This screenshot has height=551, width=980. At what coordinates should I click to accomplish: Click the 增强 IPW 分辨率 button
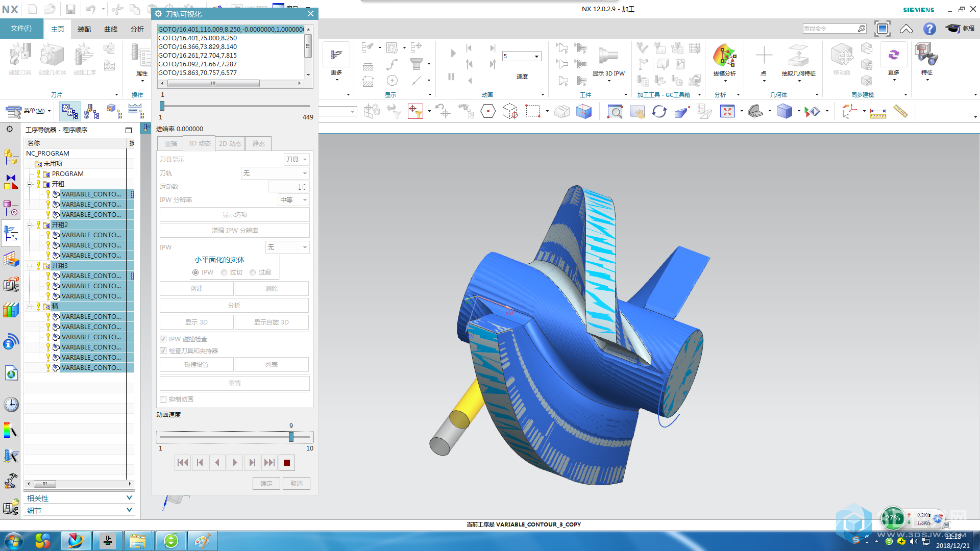tap(234, 231)
